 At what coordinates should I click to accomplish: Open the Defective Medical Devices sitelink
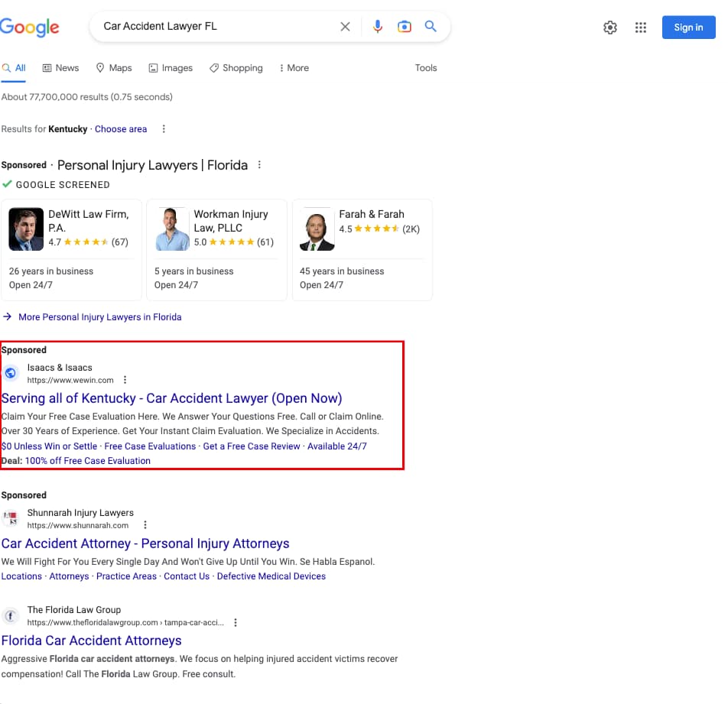(271, 576)
